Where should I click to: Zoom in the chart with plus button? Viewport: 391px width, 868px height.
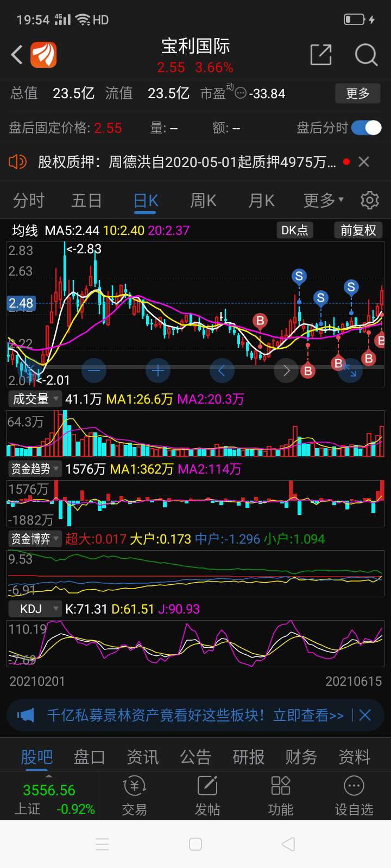coord(158,371)
